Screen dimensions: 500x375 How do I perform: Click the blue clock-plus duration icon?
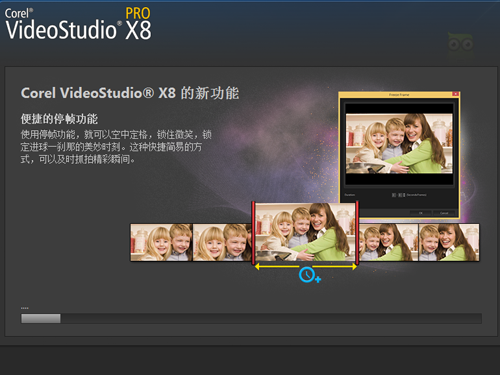coord(310,275)
